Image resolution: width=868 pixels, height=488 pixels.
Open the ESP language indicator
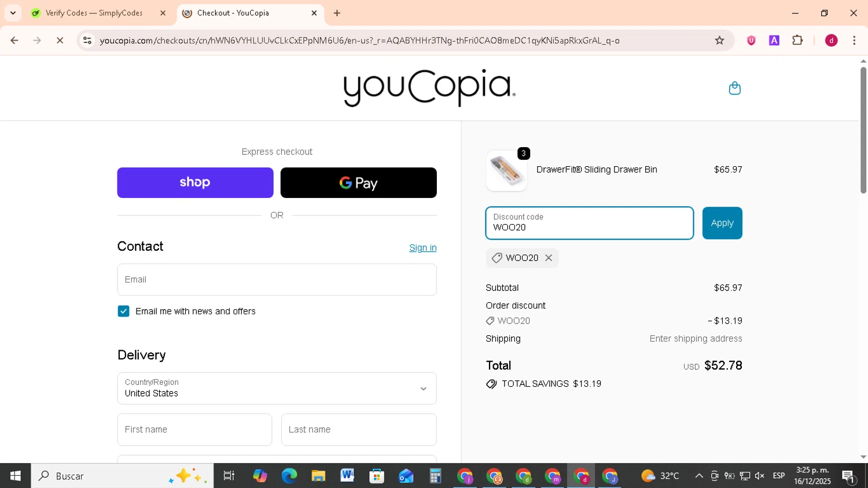[779, 476]
